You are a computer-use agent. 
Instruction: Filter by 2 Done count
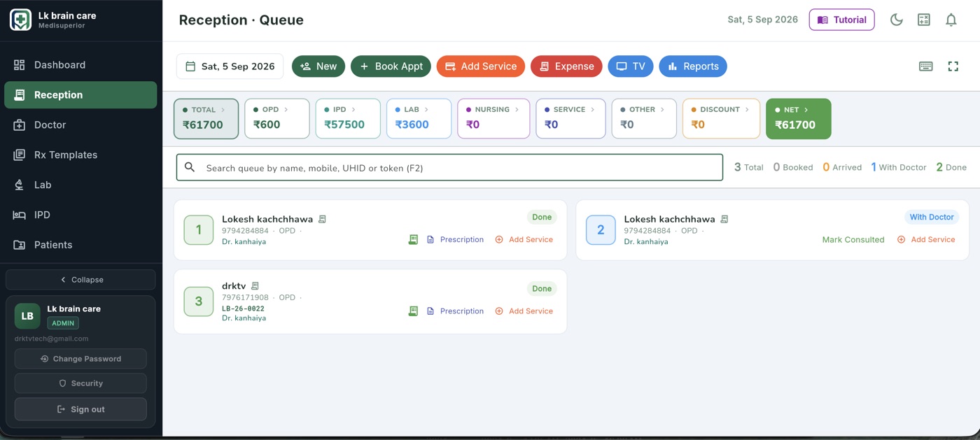point(951,167)
